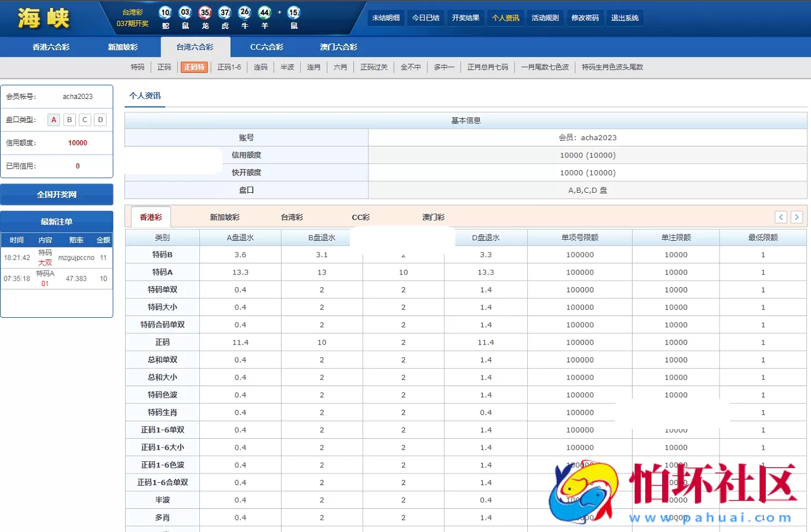Image resolution: width=811 pixels, height=532 pixels.
Task: Click the 03 rat lottery ball
Action: [185, 13]
